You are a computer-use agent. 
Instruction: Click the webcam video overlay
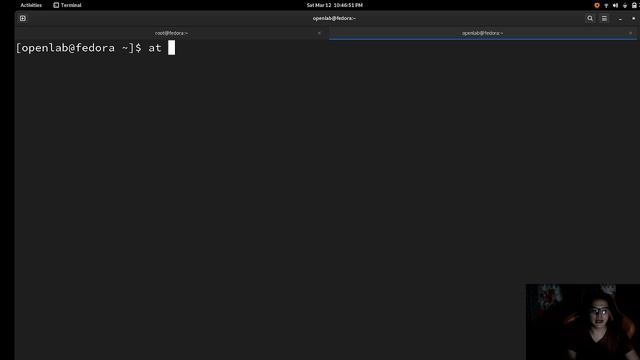point(582,322)
